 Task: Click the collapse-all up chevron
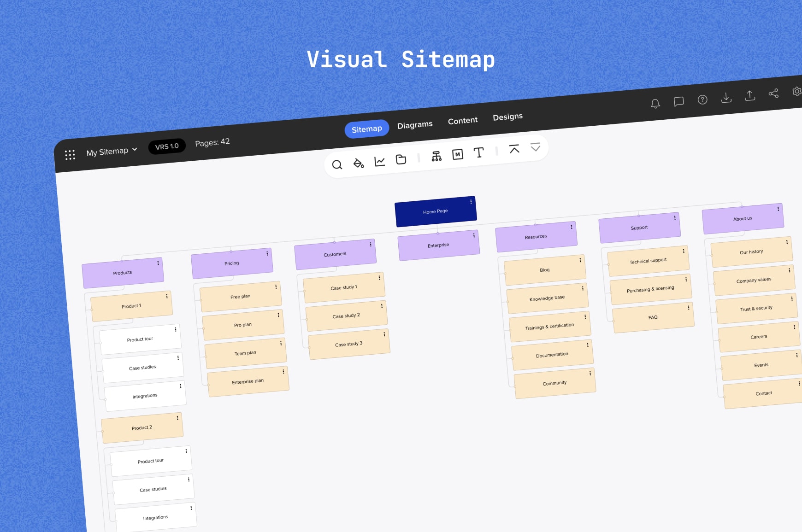click(x=514, y=149)
